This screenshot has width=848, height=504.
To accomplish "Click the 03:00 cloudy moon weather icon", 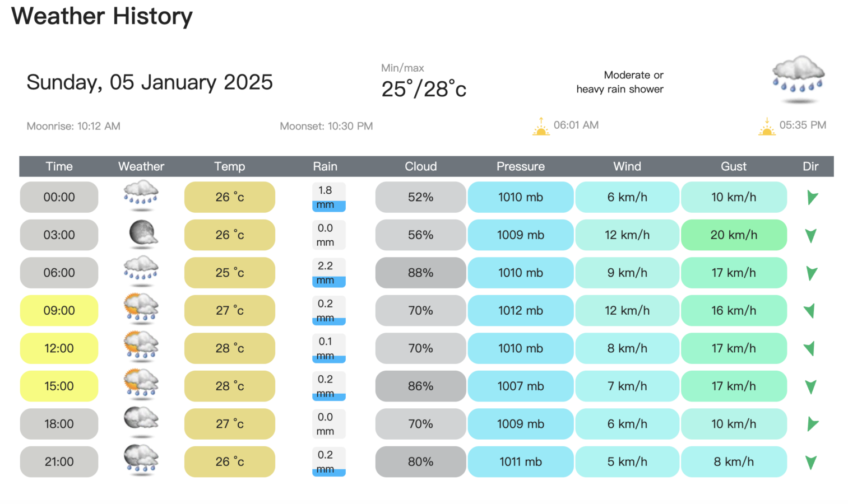I will point(142,234).
